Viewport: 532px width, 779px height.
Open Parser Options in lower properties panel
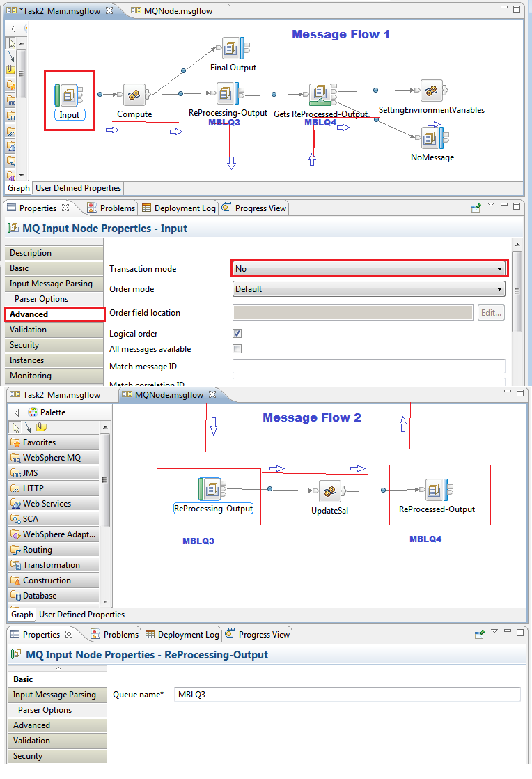point(58,710)
